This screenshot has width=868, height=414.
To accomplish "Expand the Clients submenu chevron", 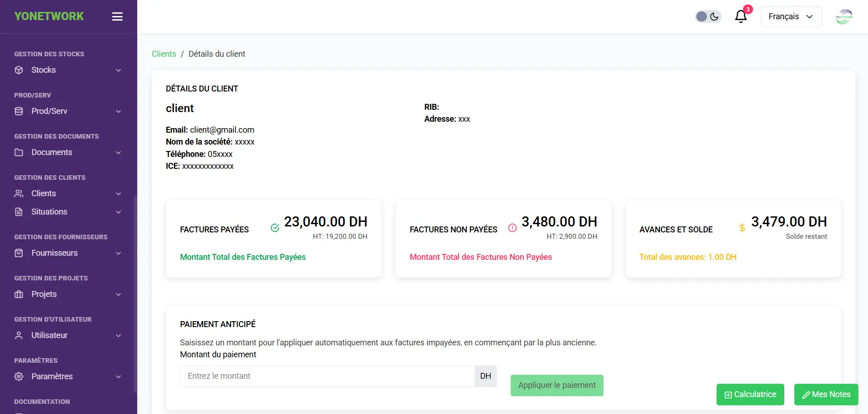I will (119, 193).
